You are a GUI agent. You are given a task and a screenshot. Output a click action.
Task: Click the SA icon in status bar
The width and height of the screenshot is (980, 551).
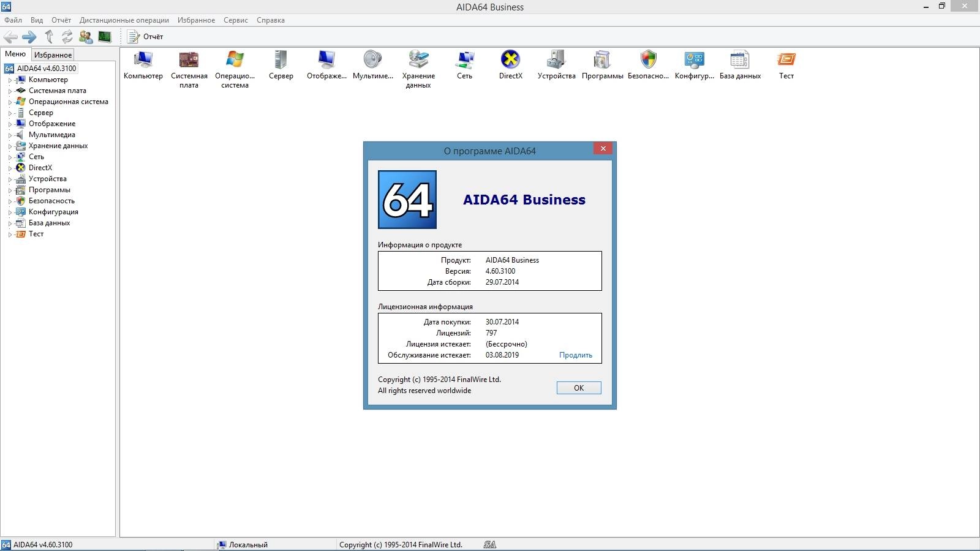click(489, 544)
